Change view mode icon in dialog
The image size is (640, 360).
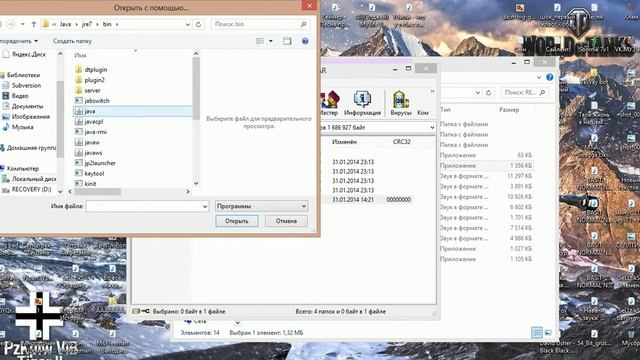click(260, 41)
